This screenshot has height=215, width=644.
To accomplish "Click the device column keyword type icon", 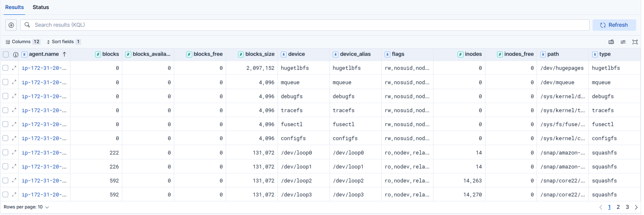I will [284, 54].
